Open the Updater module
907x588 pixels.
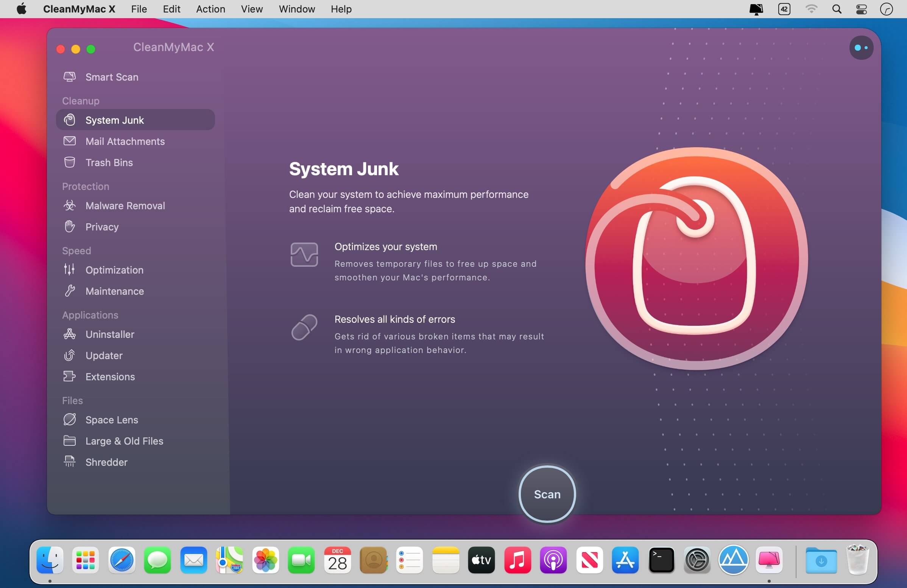tap(104, 355)
